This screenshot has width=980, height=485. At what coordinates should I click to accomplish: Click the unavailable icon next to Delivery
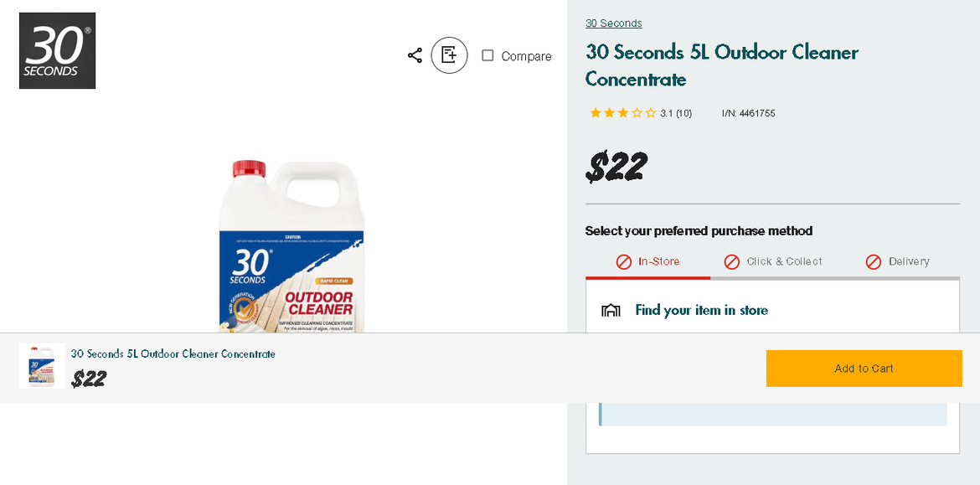pyautogui.click(x=874, y=261)
